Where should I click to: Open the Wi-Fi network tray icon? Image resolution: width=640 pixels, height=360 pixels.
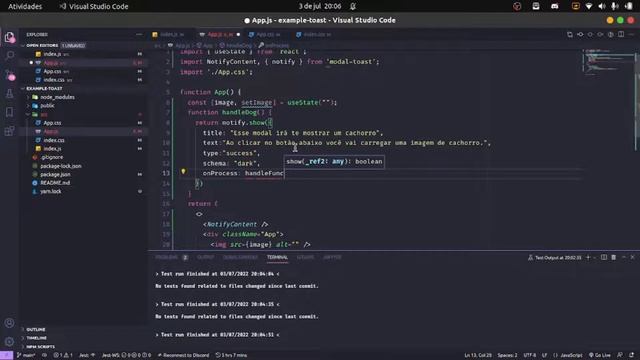[589, 6]
